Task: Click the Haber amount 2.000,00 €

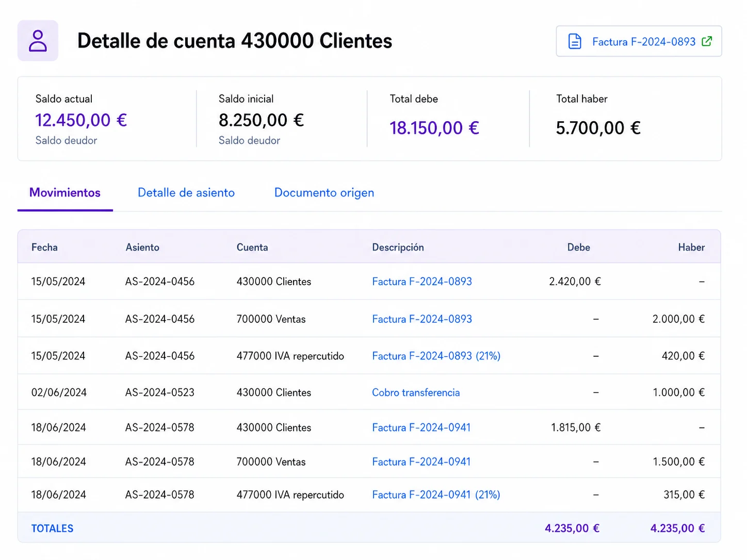Action: tap(678, 319)
